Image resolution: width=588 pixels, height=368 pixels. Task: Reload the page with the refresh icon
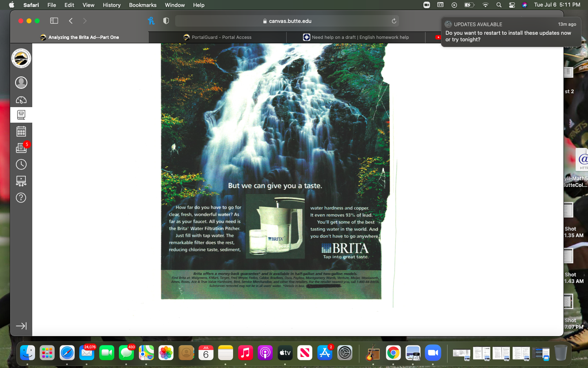point(394,21)
